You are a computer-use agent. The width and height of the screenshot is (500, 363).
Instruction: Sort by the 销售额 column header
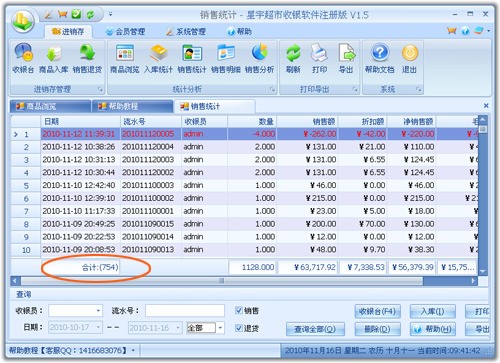pyautogui.click(x=307, y=121)
